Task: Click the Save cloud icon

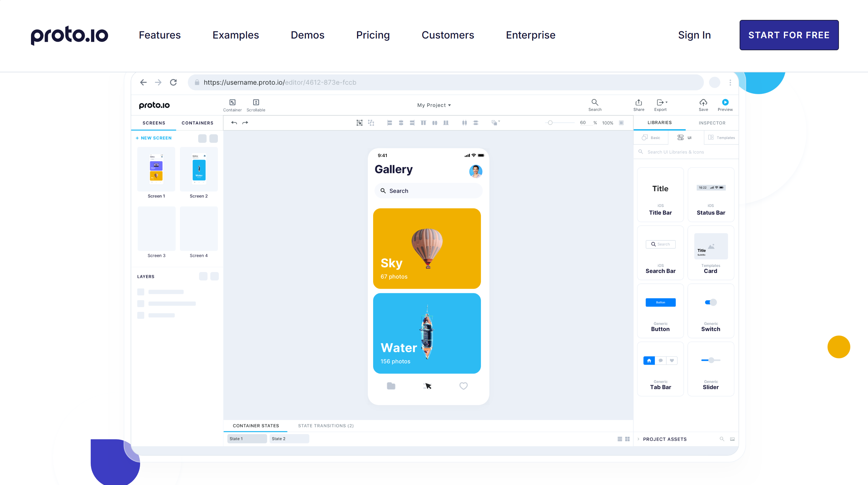Action: coord(703,102)
